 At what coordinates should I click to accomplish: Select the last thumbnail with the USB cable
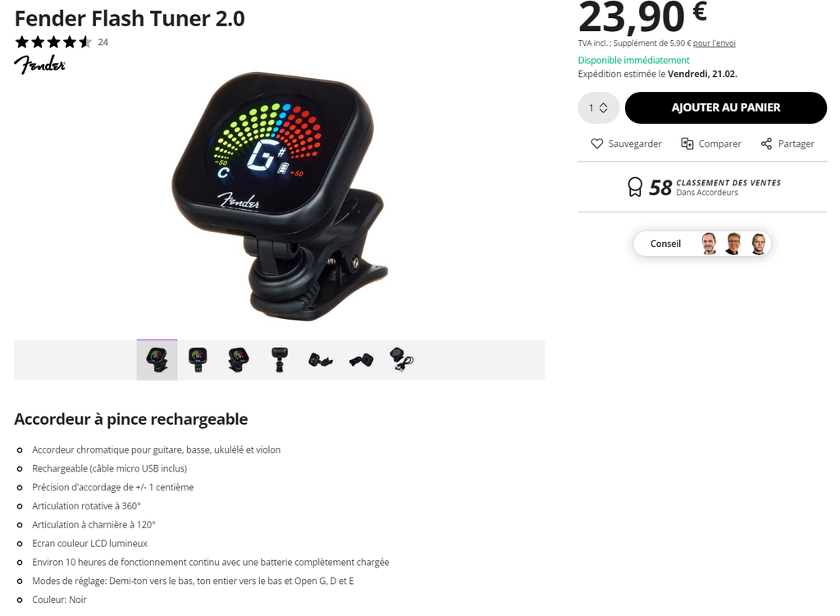[402, 360]
